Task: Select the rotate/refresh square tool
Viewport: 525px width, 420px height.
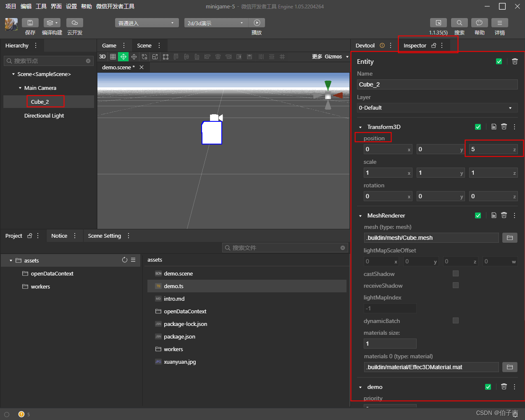Action: (x=144, y=57)
